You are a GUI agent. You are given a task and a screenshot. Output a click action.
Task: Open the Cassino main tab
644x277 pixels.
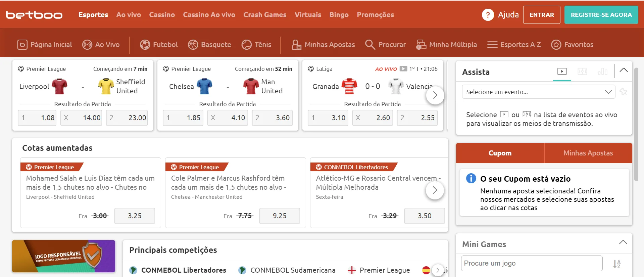pyautogui.click(x=162, y=15)
